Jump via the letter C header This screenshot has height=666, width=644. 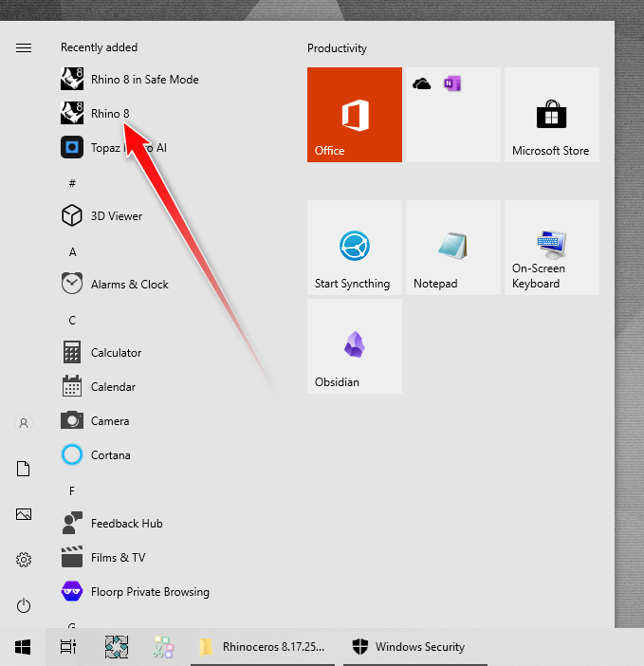coord(73,321)
